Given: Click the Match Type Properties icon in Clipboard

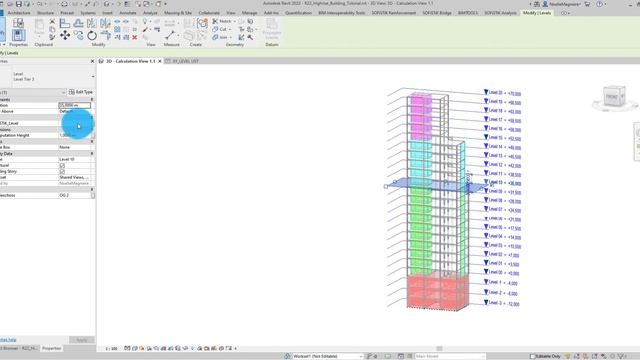Looking at the screenshot, I should click(52, 37).
